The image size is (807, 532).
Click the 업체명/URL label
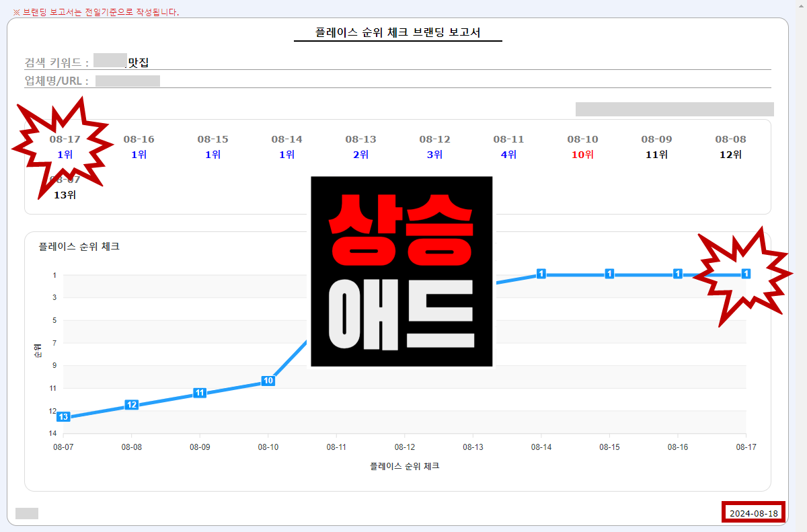(x=57, y=81)
